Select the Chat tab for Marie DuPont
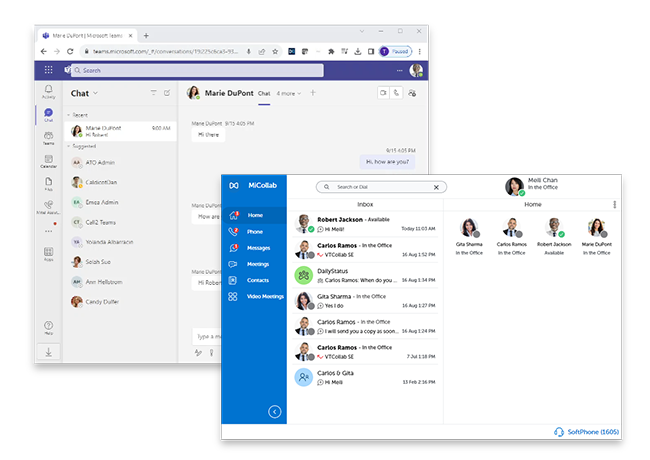This screenshot has width=650, height=460. 264,94
